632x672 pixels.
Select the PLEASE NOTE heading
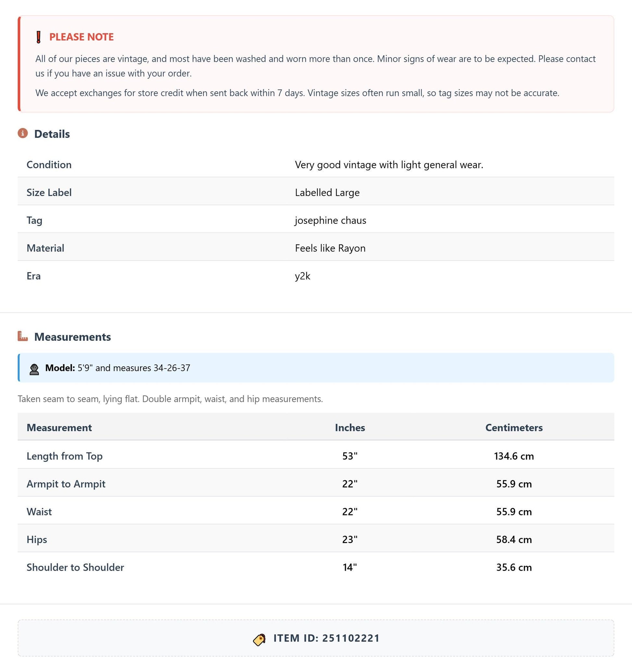tap(82, 37)
